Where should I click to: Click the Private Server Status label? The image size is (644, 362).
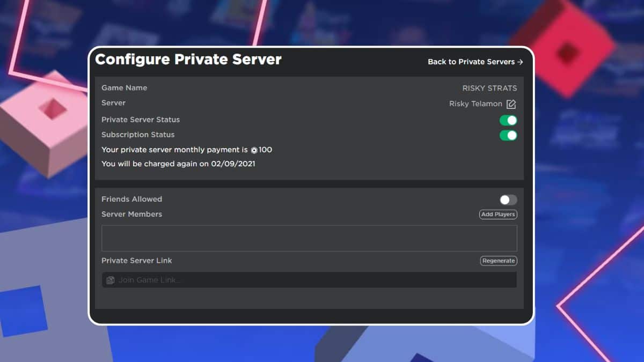coord(141,120)
